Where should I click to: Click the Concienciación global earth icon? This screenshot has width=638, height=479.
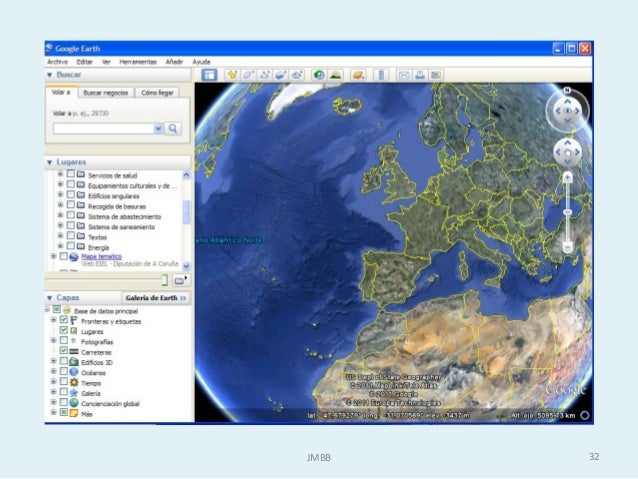[x=74, y=403]
